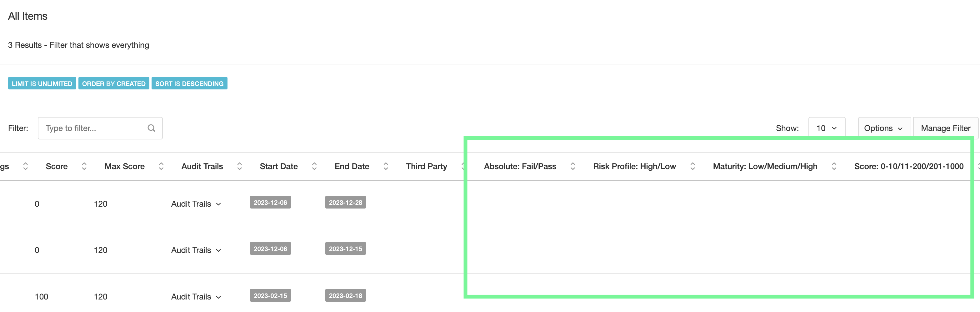Sort by Absolute: Fail/Pass column arrows
980x312 pixels.
tap(572, 166)
